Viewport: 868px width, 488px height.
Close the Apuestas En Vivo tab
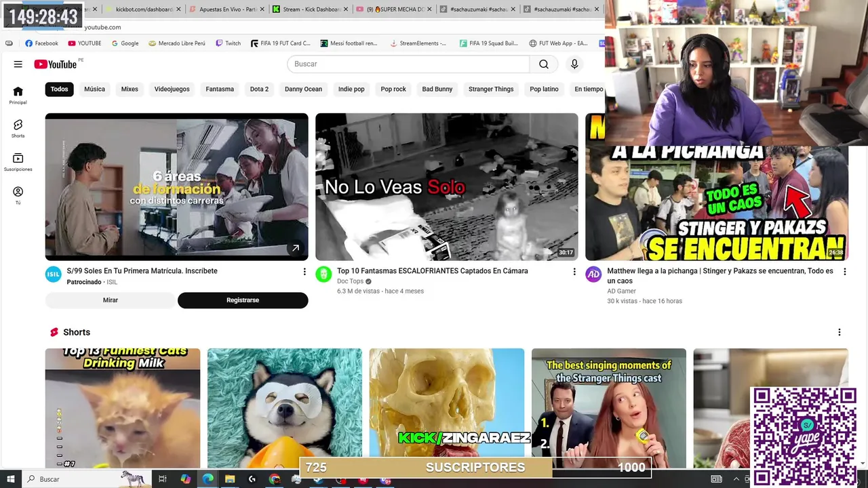pos(262,9)
